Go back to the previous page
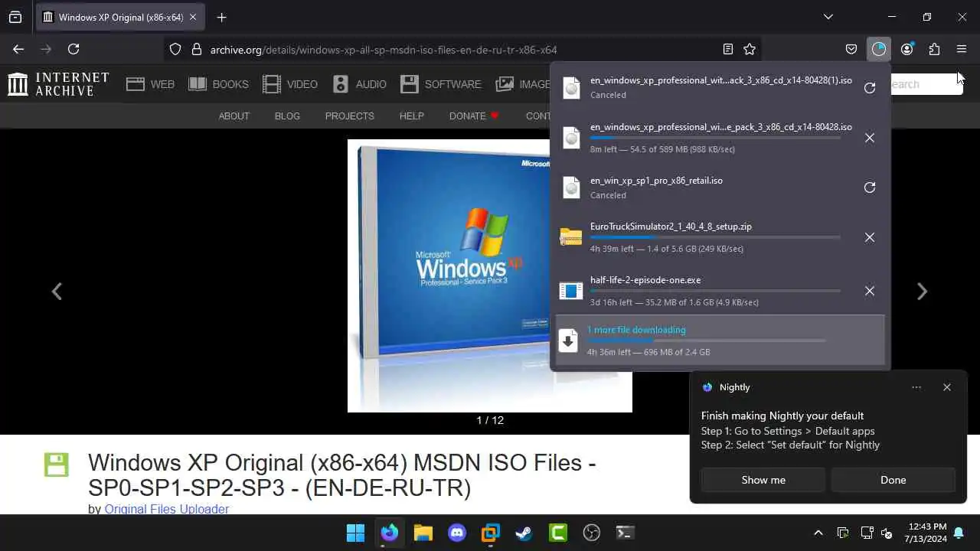This screenshot has height=551, width=980. tap(18, 49)
